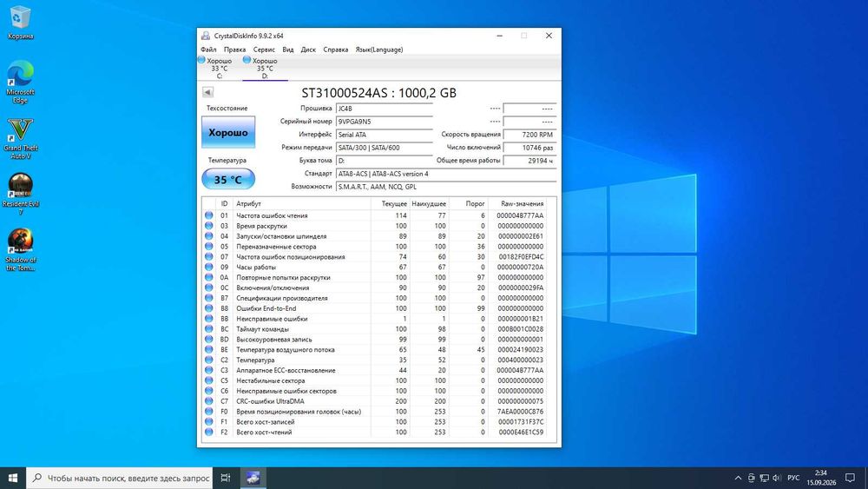This screenshot has width=868, height=489.
Task: Click the 35 °C temperature button
Action: [228, 180]
